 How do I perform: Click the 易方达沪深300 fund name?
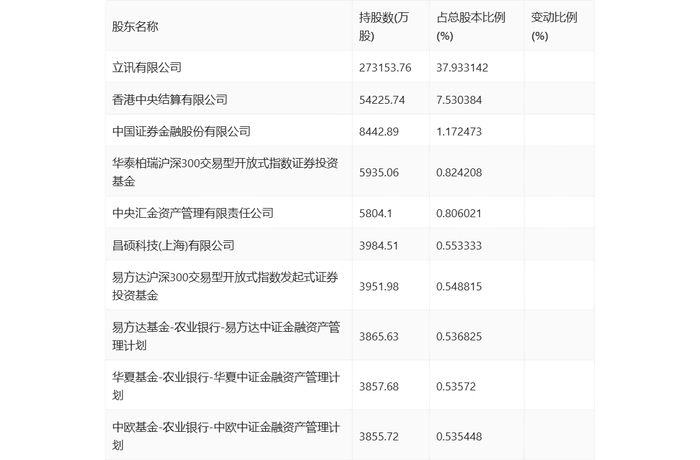tap(225, 286)
